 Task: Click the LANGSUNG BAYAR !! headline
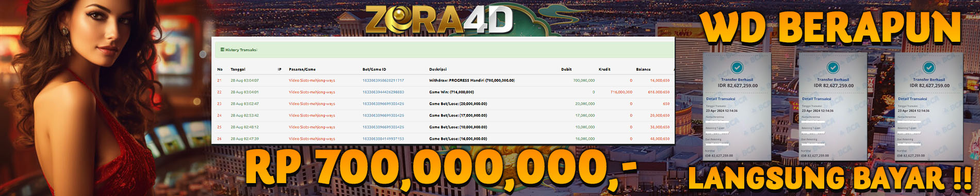click(x=830, y=178)
